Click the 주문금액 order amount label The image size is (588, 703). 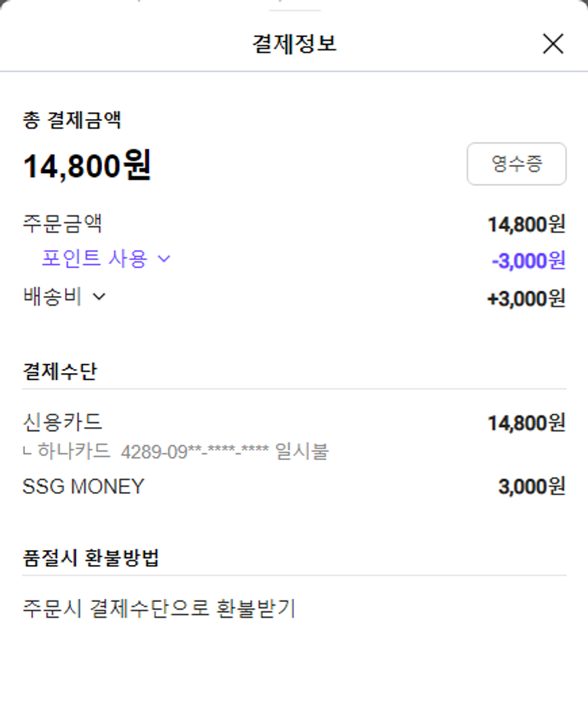coord(63,224)
